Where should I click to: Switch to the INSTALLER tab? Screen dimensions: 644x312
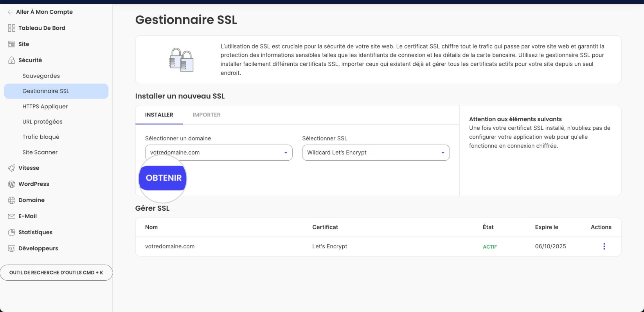coord(159,115)
